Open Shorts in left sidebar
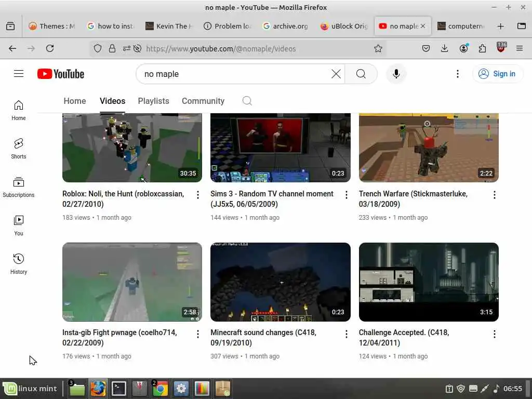The width and height of the screenshot is (532, 399). (x=19, y=149)
